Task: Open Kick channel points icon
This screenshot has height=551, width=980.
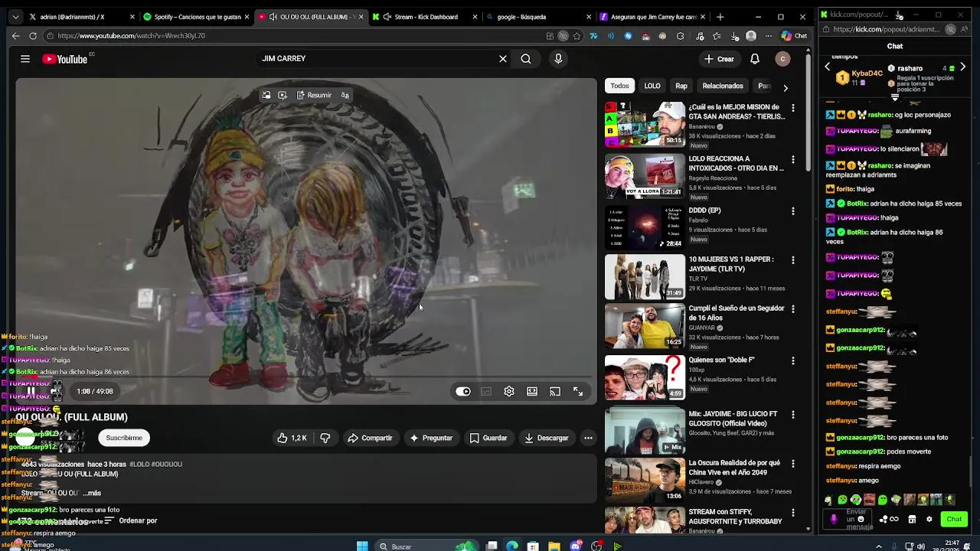Action: click(889, 519)
